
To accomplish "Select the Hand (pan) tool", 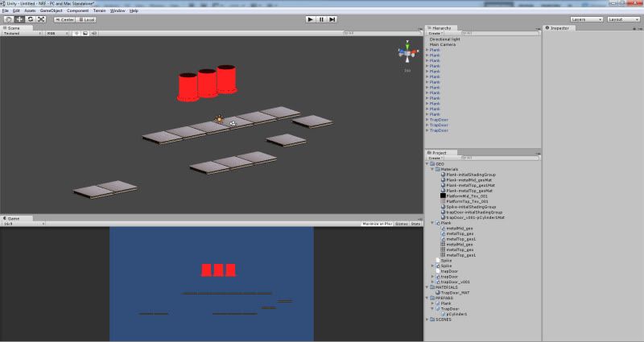I will point(9,19).
